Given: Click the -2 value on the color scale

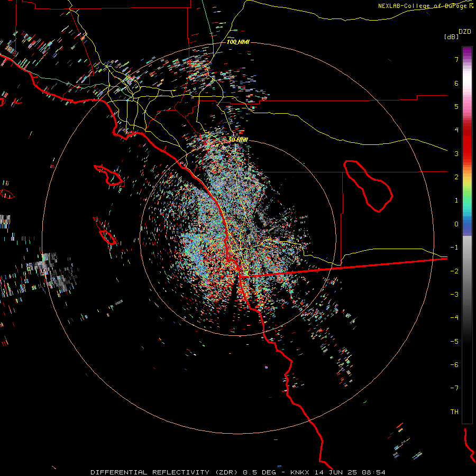Looking at the screenshot, I should [x=454, y=271].
